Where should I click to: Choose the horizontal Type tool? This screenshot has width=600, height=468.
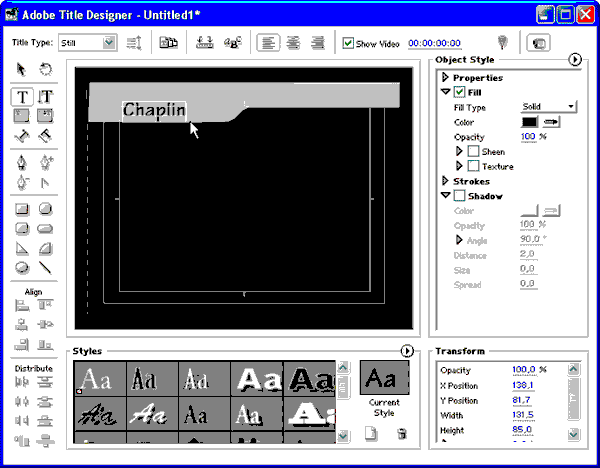(x=21, y=97)
